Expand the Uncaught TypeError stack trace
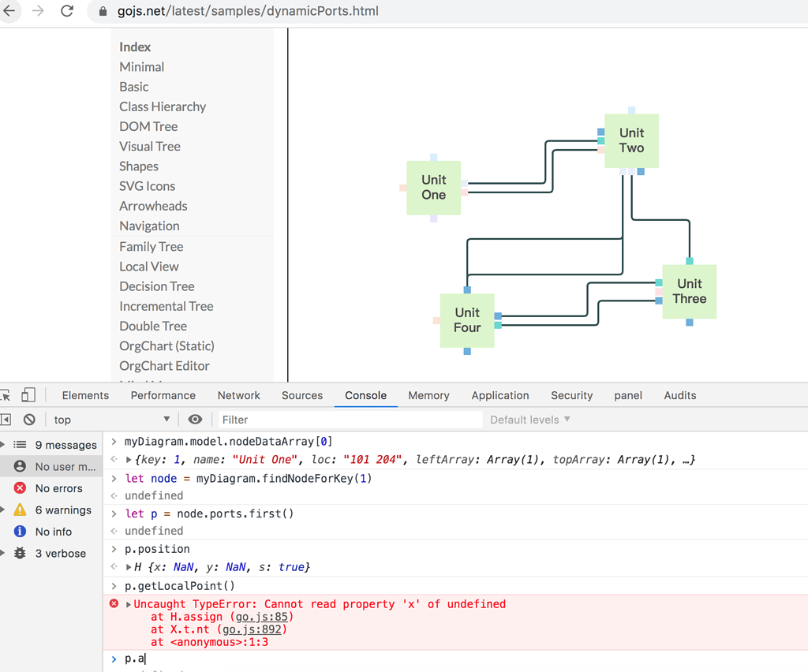The height and width of the screenshot is (672, 808). point(126,603)
